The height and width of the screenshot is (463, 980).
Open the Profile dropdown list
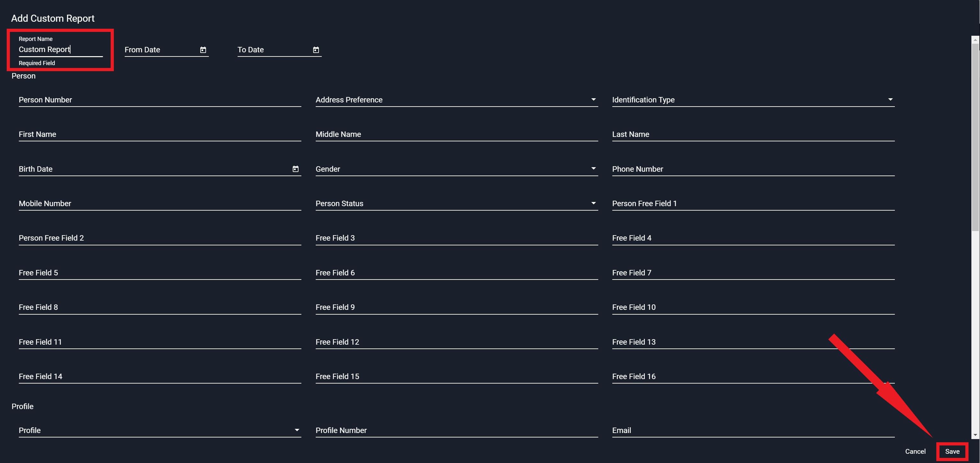297,430
